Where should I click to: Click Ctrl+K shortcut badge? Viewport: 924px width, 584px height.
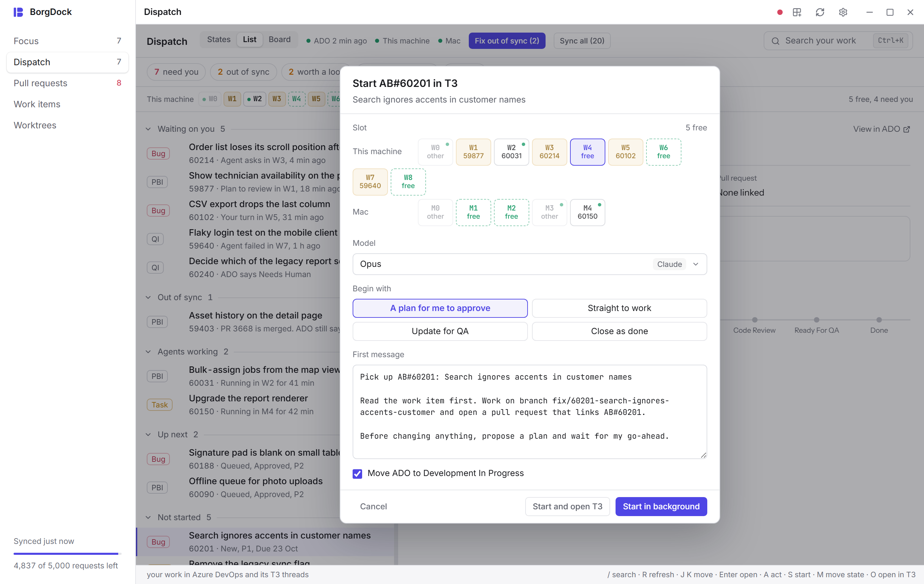coord(891,41)
